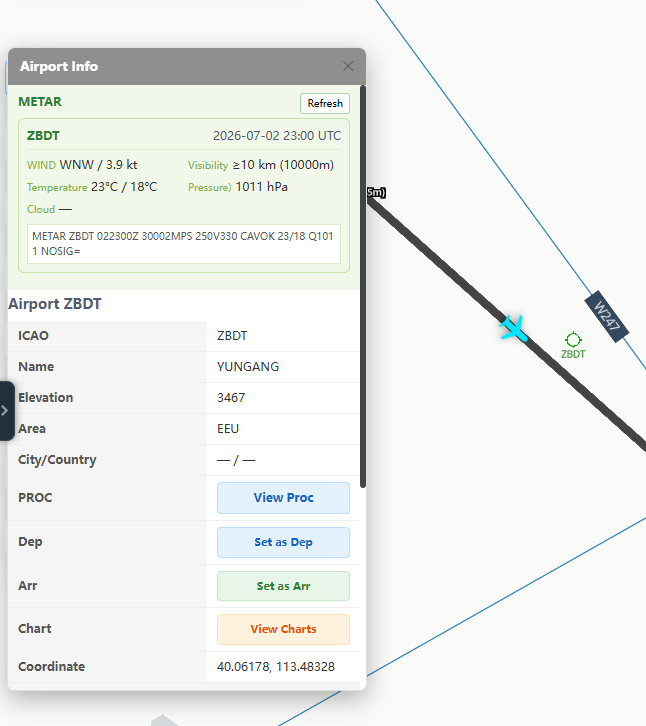Refresh the METAR data

tap(325, 103)
